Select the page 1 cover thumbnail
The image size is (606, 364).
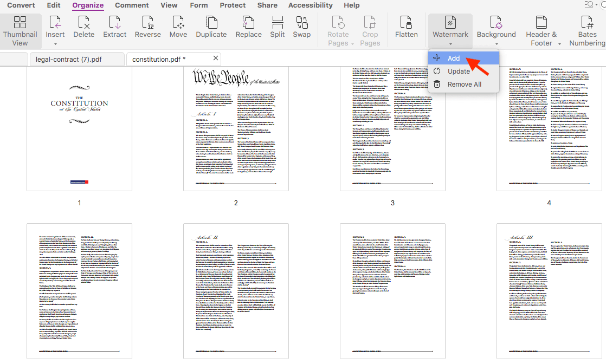pyautogui.click(x=79, y=129)
